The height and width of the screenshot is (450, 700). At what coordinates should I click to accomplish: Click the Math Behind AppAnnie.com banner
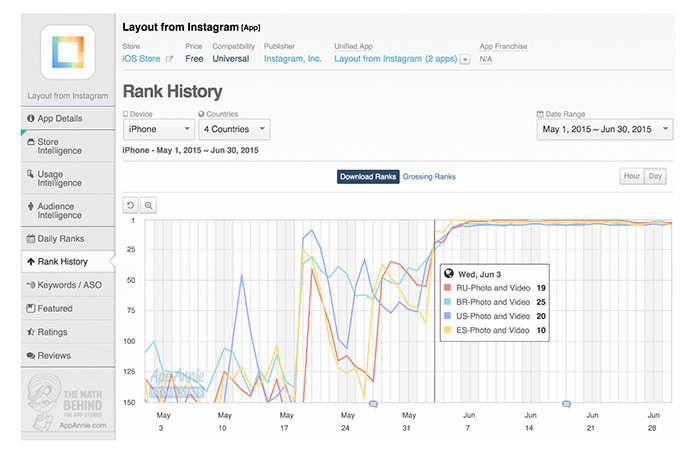[x=68, y=403]
